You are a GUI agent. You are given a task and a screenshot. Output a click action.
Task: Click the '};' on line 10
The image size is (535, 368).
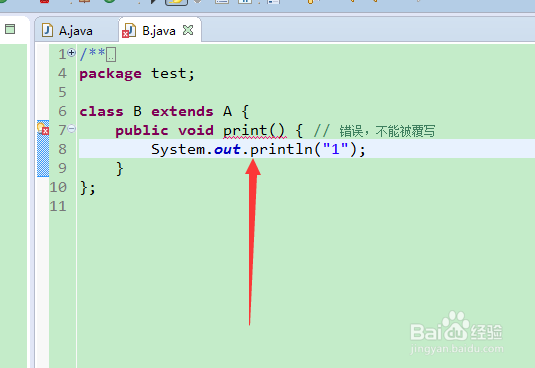click(87, 188)
